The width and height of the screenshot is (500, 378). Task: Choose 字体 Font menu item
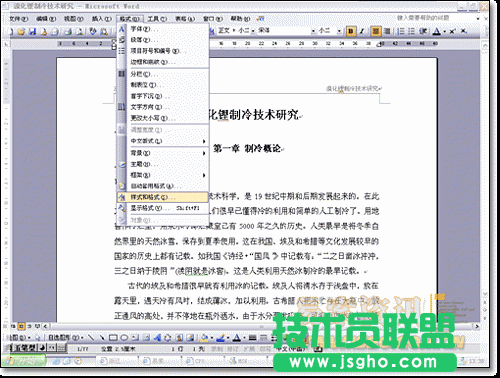click(x=163, y=29)
